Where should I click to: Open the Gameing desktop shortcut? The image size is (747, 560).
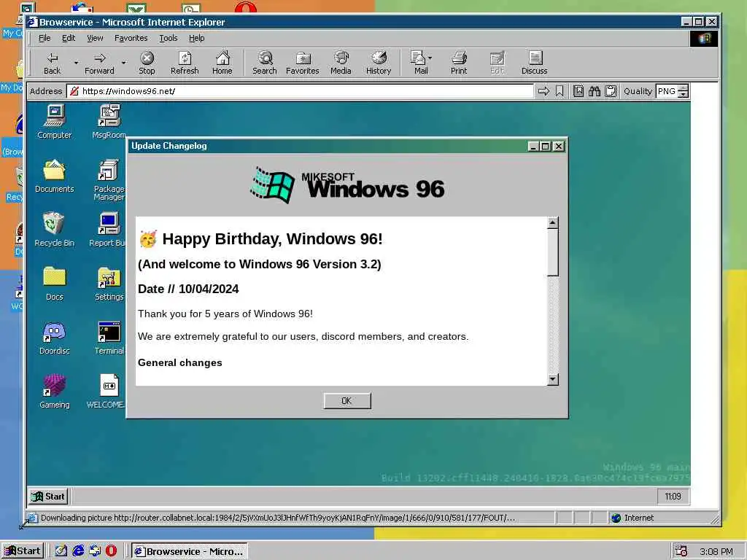[x=54, y=392]
